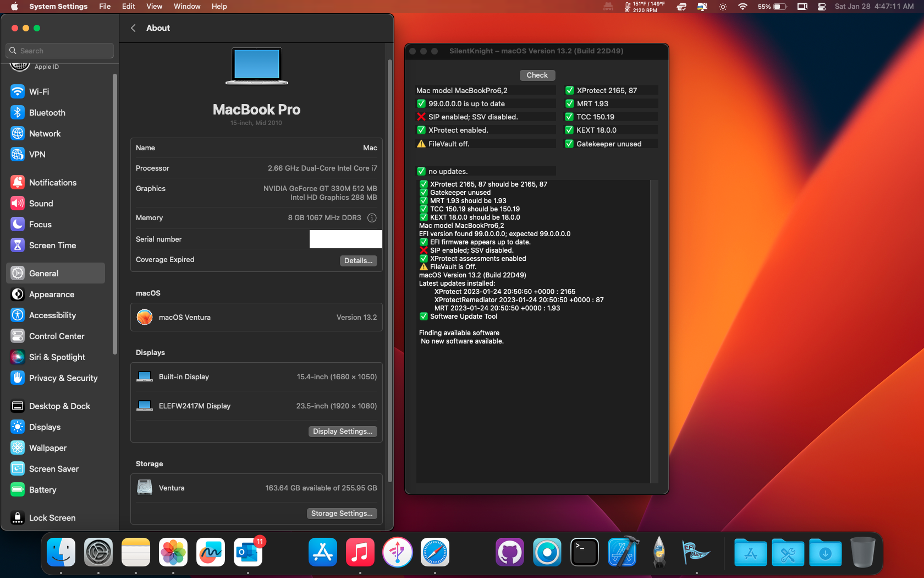
Task: Click the Display Settings button
Action: coord(343,432)
